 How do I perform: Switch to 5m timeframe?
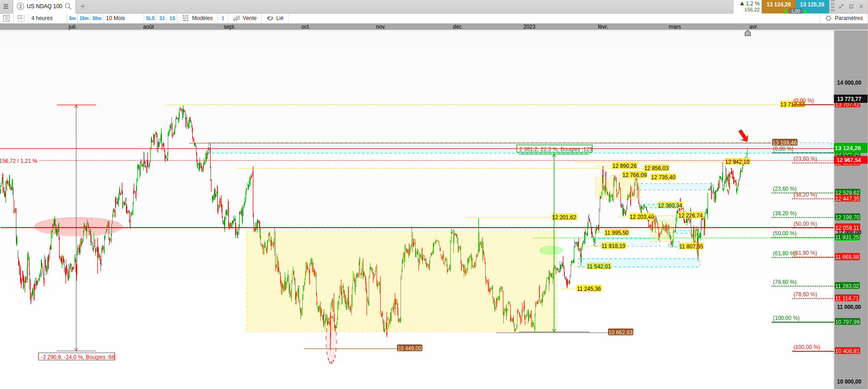click(x=72, y=18)
